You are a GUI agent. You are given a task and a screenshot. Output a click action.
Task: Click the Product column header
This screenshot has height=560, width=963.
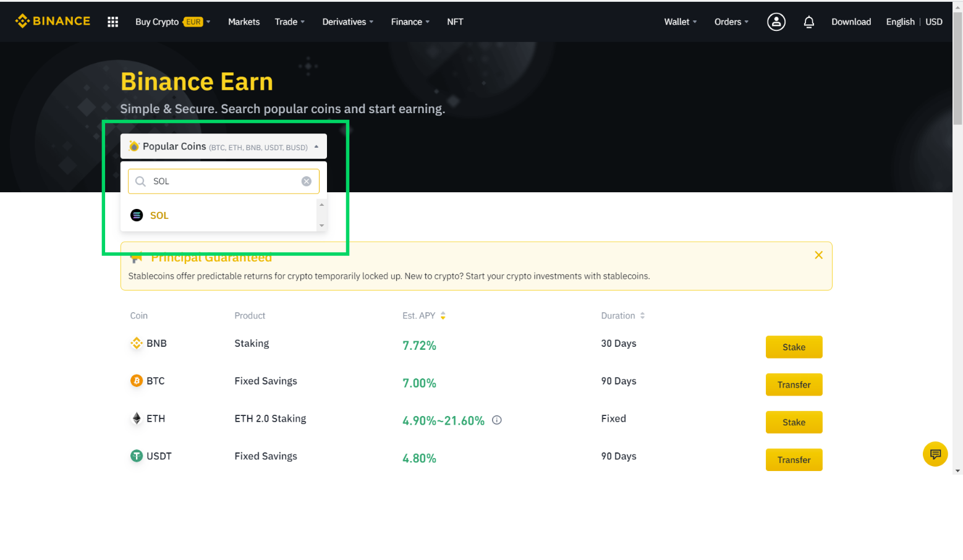tap(250, 316)
